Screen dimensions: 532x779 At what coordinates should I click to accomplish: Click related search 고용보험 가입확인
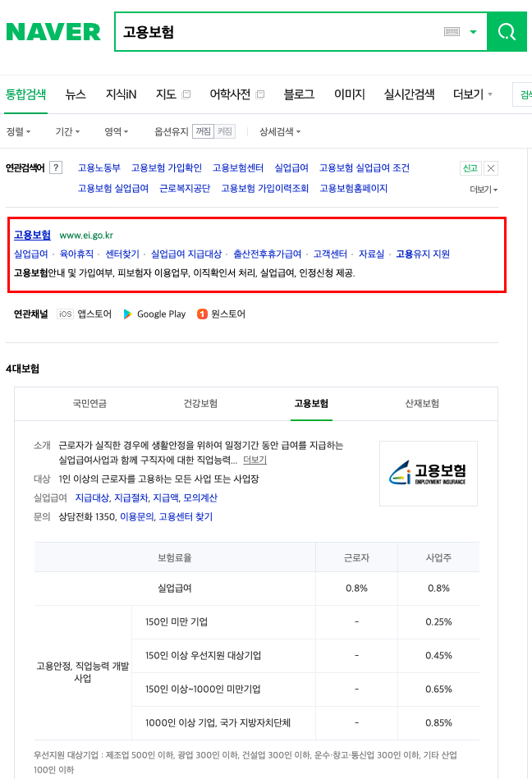click(x=167, y=168)
